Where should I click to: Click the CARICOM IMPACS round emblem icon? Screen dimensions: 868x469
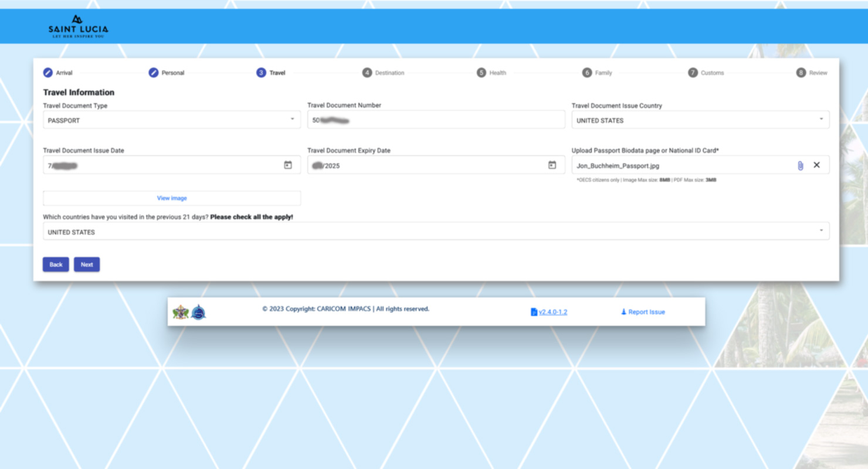click(x=199, y=312)
